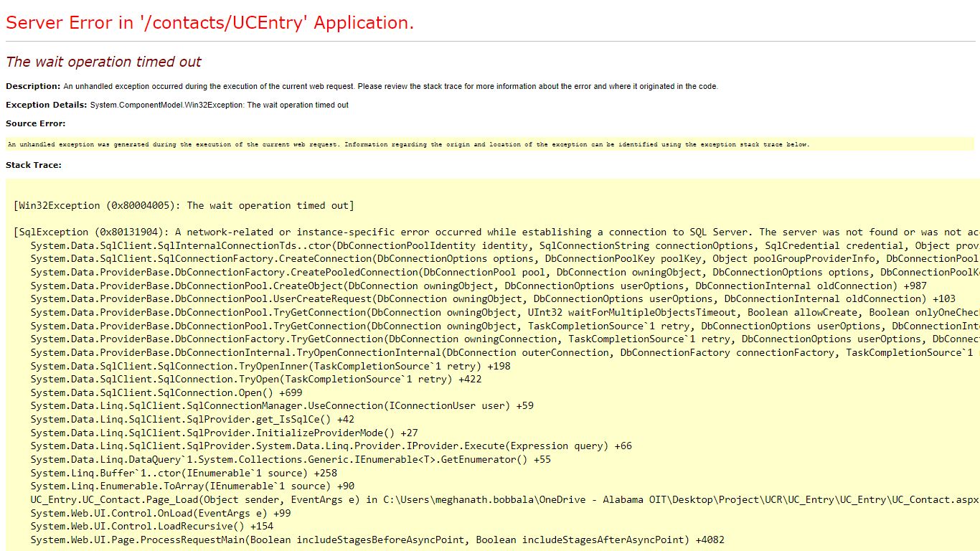Viewport: 980px width, 551px height.
Task: Click the 'Source Error:' label
Action: 35,123
